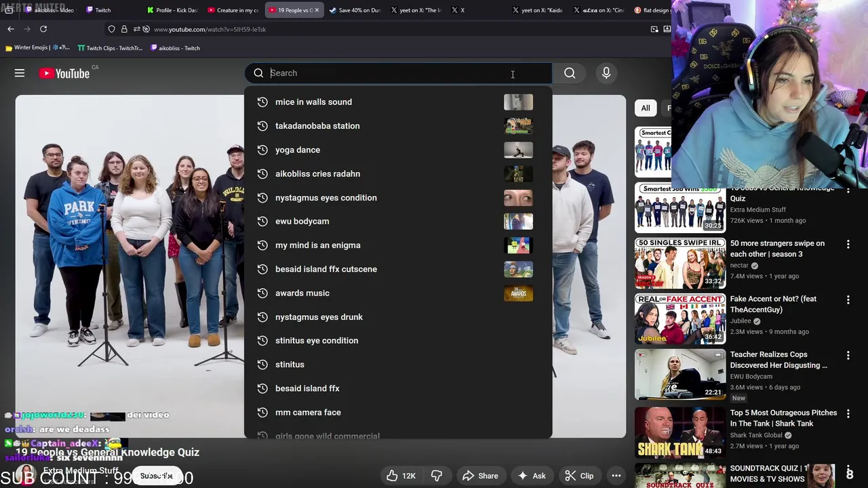Start voice search with the microphone
Screen dimensions: 868x488
(606, 73)
